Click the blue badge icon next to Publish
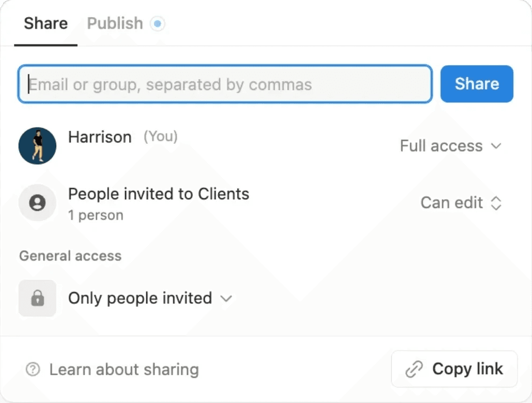 coord(157,24)
